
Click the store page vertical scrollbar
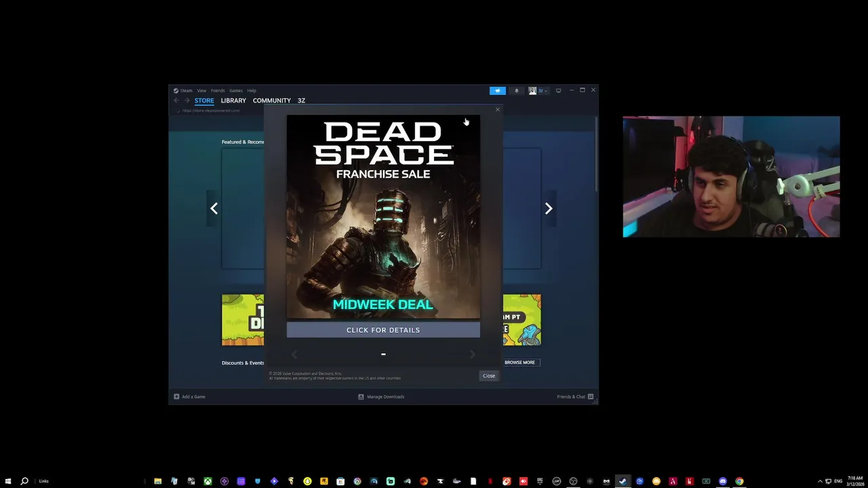tap(596, 156)
